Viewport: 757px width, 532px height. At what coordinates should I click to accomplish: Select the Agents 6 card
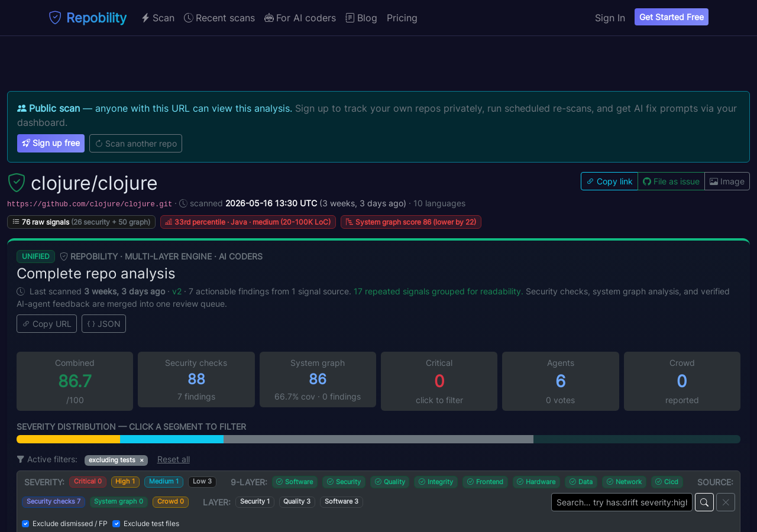coord(561,381)
